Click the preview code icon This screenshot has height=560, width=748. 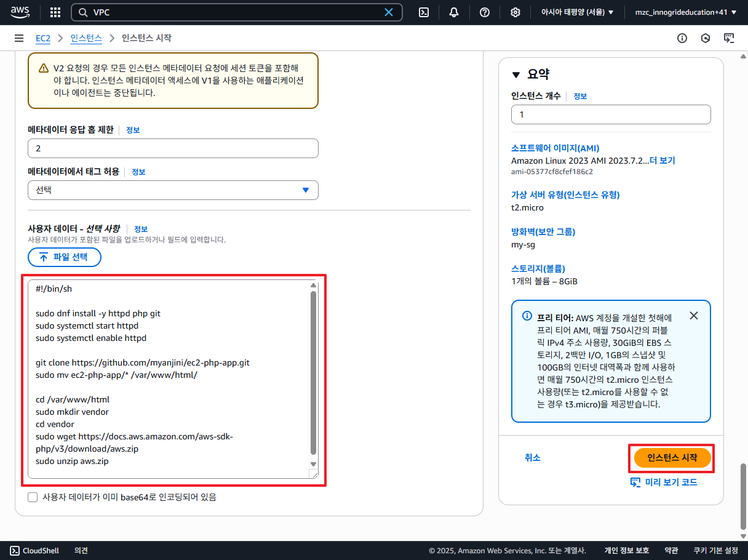(636, 482)
